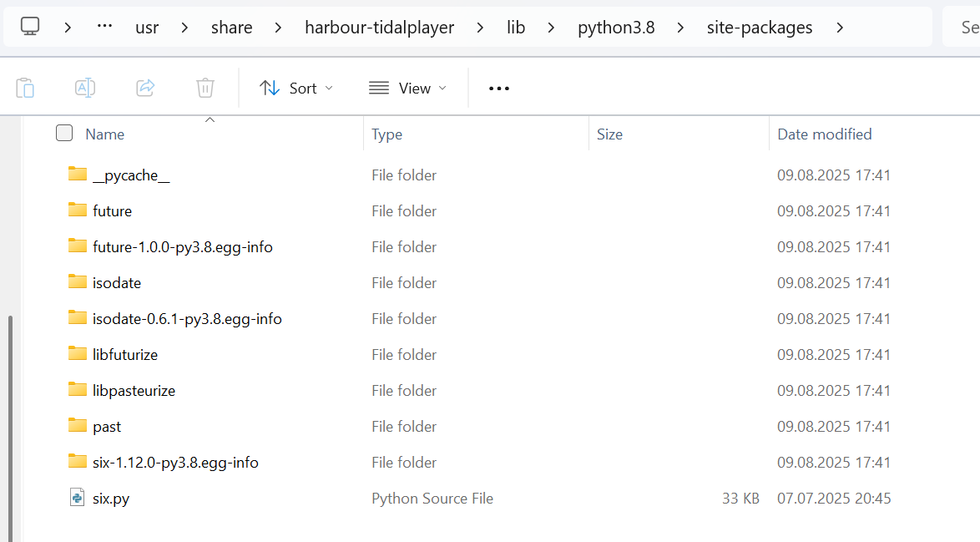Screen dimensions: 980x542
Task: Navigate to harbour-tidalplayer in breadcrumb
Action: tap(379, 28)
